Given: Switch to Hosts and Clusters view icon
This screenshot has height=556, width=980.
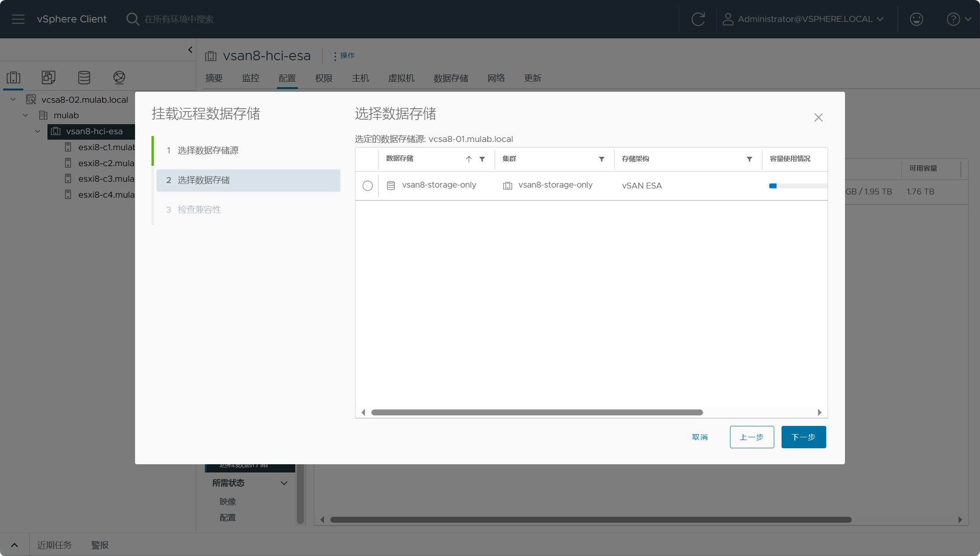Looking at the screenshot, I should coord(14,78).
